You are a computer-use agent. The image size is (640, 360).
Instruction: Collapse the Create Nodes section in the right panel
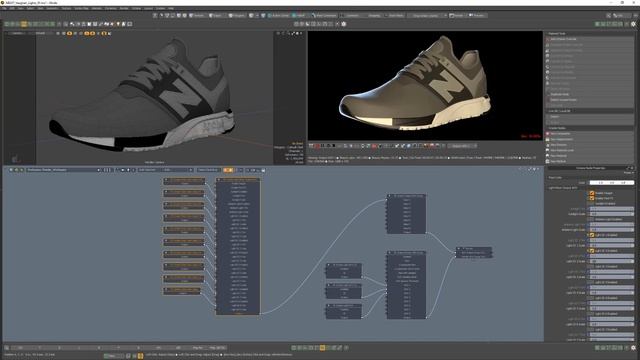(557, 128)
